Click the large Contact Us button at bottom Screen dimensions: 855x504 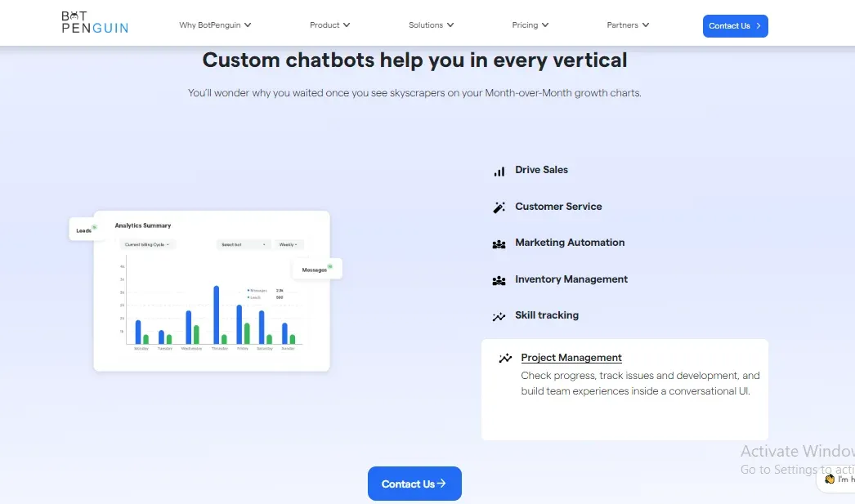click(x=414, y=484)
